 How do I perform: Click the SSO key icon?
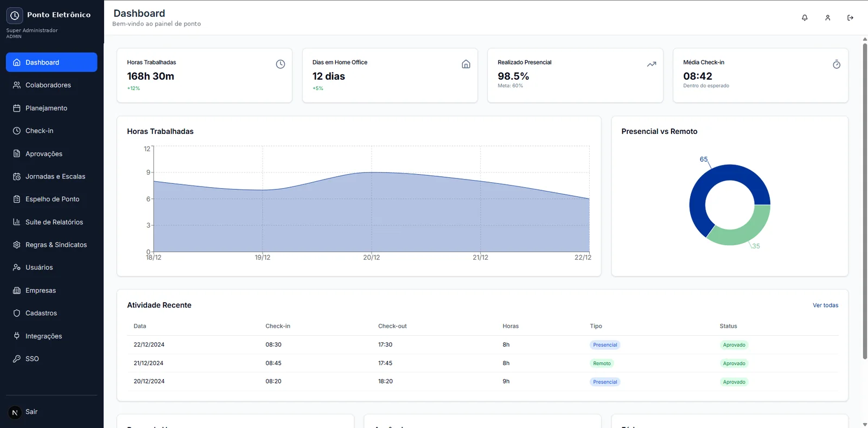(x=17, y=359)
